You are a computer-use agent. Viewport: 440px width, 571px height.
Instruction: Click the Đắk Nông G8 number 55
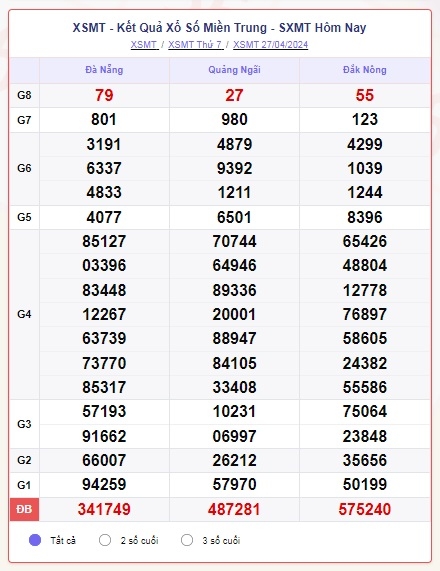point(365,95)
